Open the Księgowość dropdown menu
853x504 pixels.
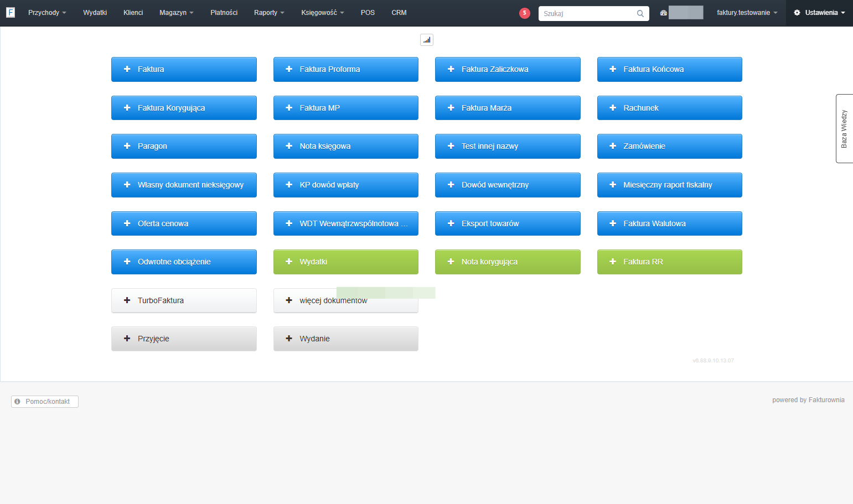pos(323,13)
